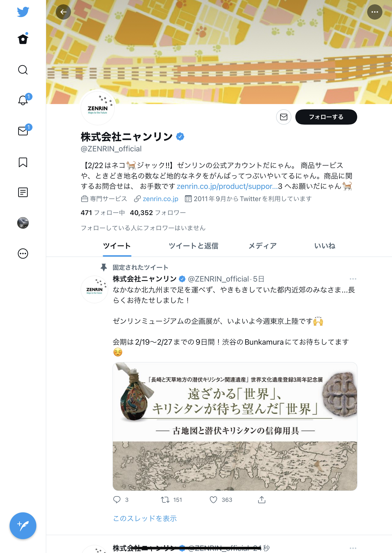392x553 pixels.
Task: Open the Home birdhouse icon
Action: (x=23, y=39)
